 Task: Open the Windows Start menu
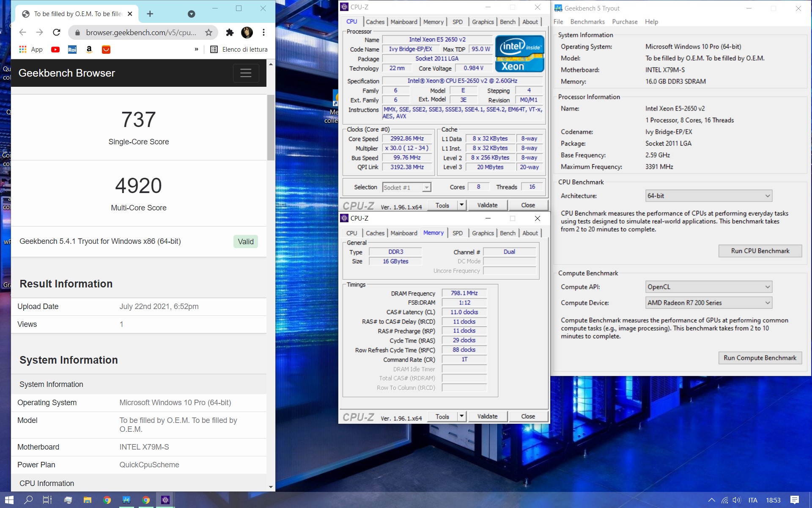pos(9,500)
